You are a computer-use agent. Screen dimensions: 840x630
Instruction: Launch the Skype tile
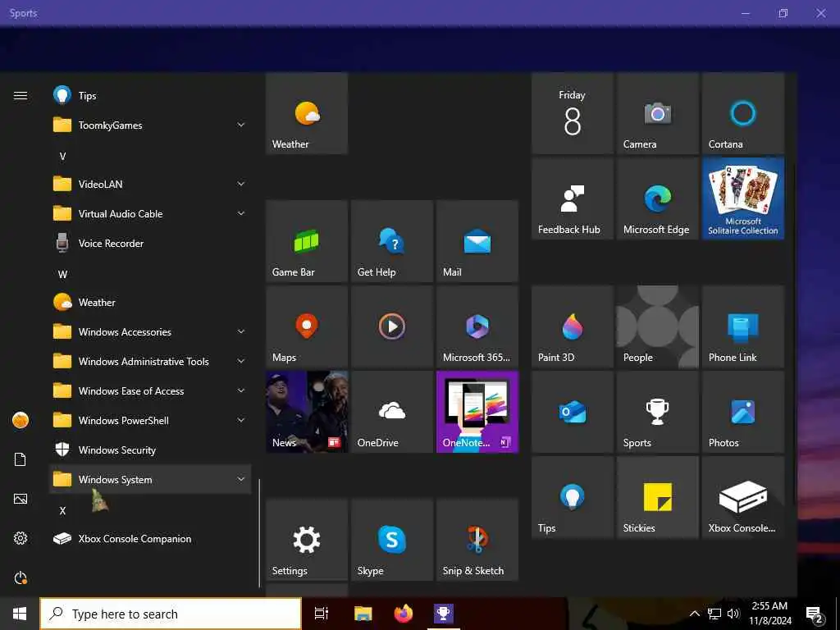(391, 540)
